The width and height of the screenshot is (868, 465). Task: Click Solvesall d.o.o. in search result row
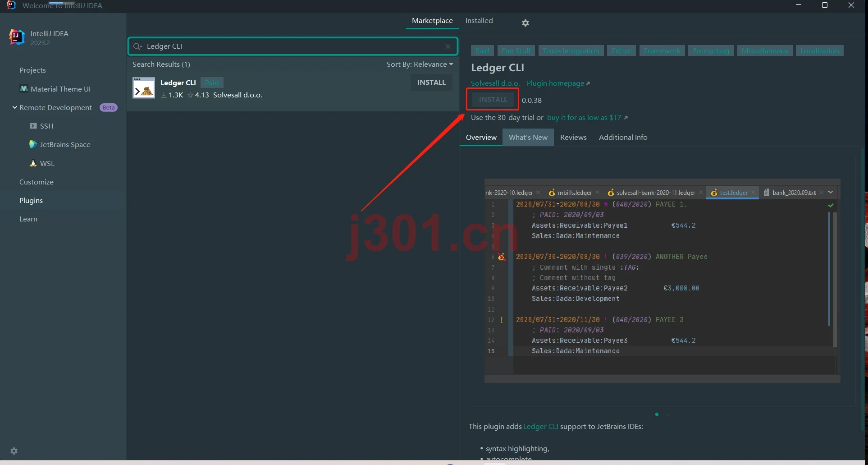pos(238,95)
